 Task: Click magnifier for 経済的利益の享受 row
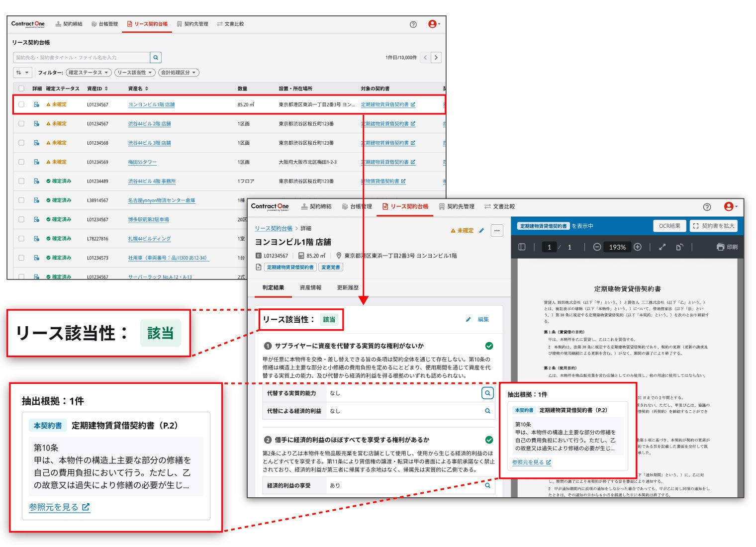tap(487, 486)
